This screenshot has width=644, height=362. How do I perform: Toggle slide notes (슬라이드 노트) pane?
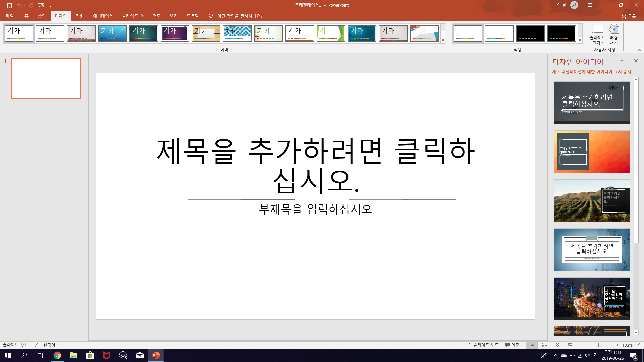(483, 345)
